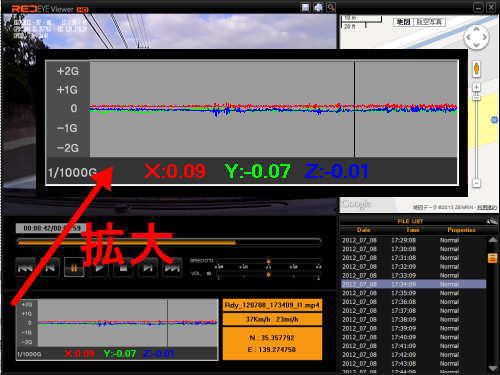Switch the map to 航空写真 aerial view
Screen dimensions: 500x375
coord(429,22)
